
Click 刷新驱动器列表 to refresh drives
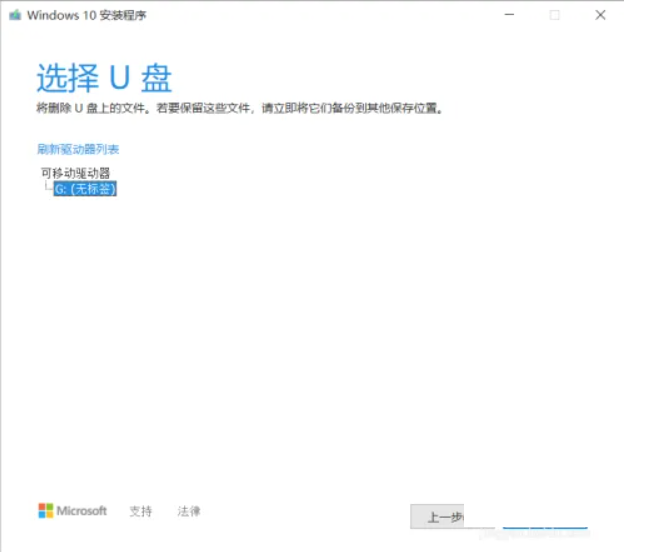pyautogui.click(x=78, y=149)
